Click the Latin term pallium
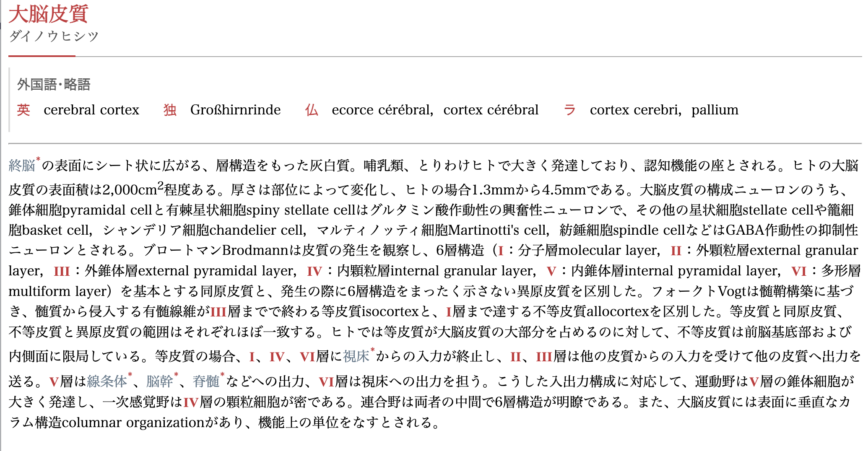868x451 pixels. (x=715, y=110)
